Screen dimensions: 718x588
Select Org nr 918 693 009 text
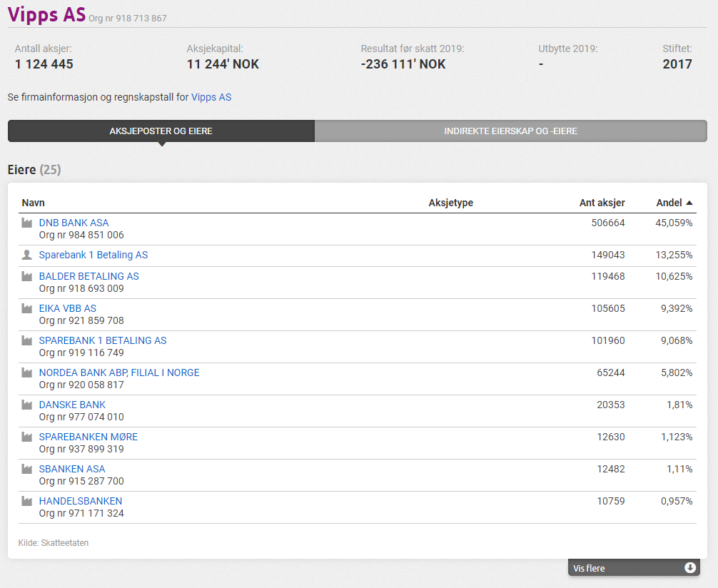81,288
